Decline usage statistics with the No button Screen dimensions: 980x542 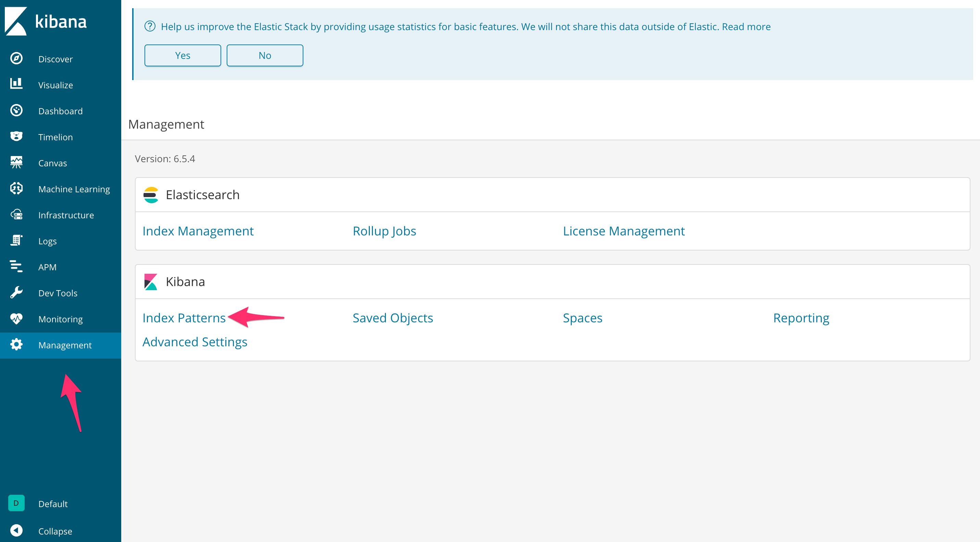pos(265,55)
